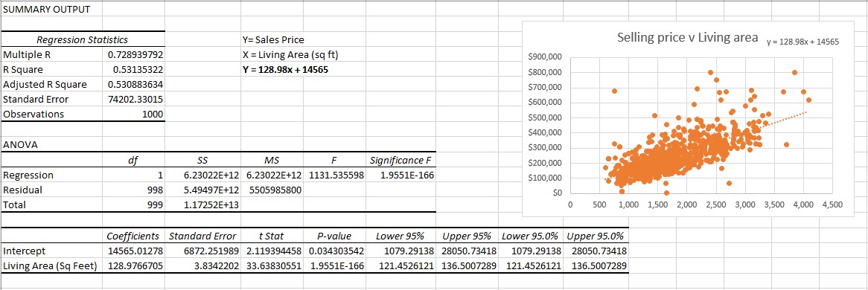868x290 pixels.
Task: Select Living Area standard error 3.8342202
Action: (202, 266)
